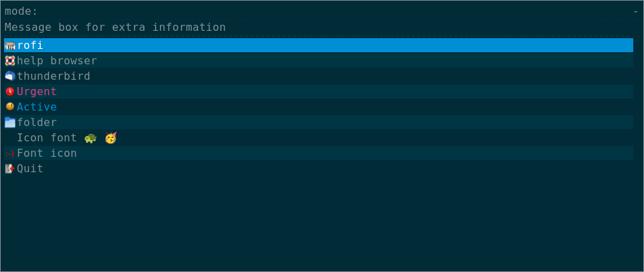This screenshot has height=272, width=644.
Task: Open the help browser entry
Action: tap(57, 61)
